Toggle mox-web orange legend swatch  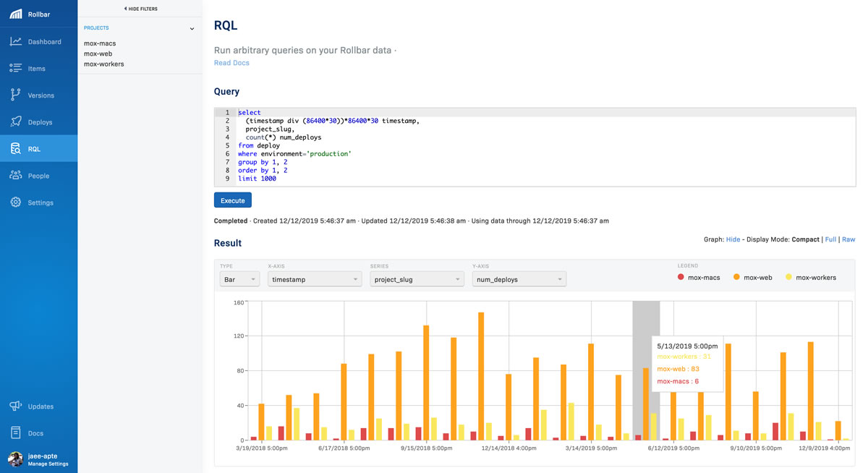(736, 277)
